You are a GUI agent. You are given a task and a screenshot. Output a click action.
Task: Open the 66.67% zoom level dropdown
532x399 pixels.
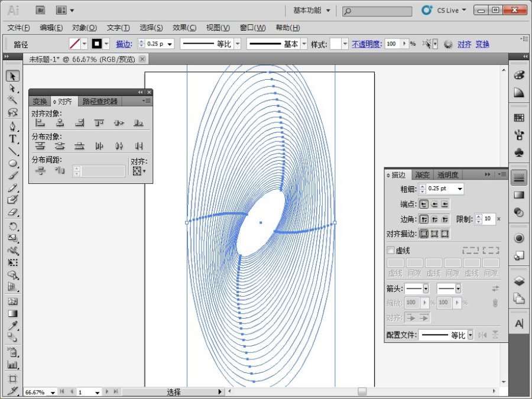click(x=53, y=392)
